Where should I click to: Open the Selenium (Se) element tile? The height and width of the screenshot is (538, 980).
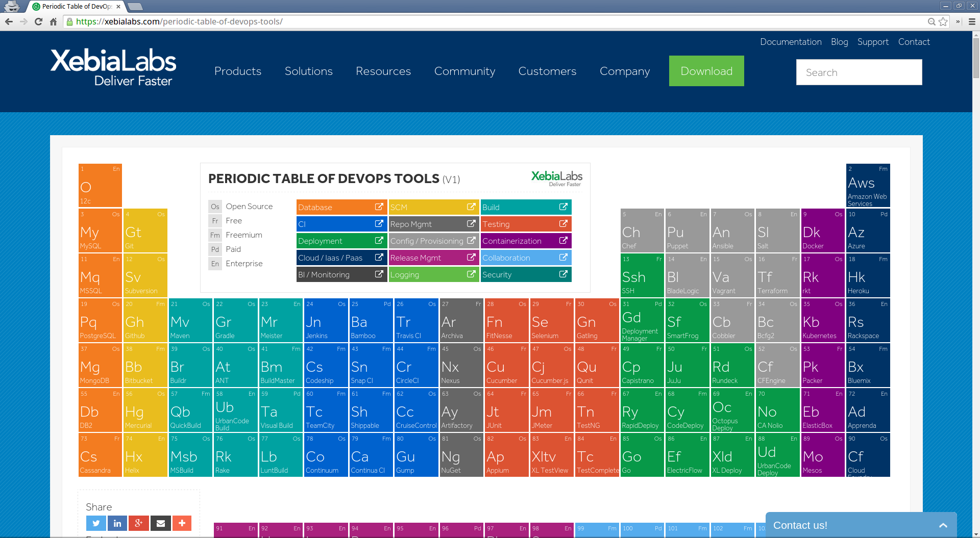(x=551, y=320)
